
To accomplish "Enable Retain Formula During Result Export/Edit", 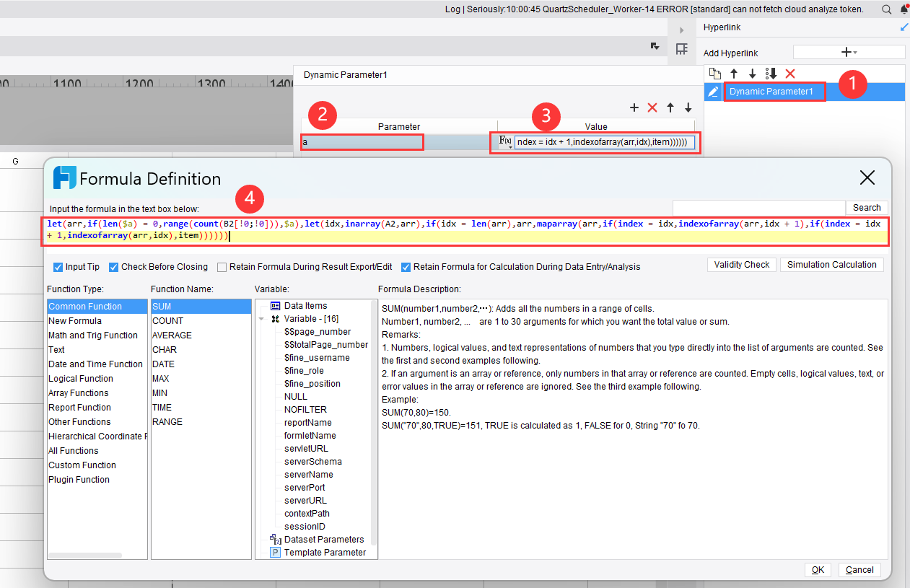I will click(222, 267).
